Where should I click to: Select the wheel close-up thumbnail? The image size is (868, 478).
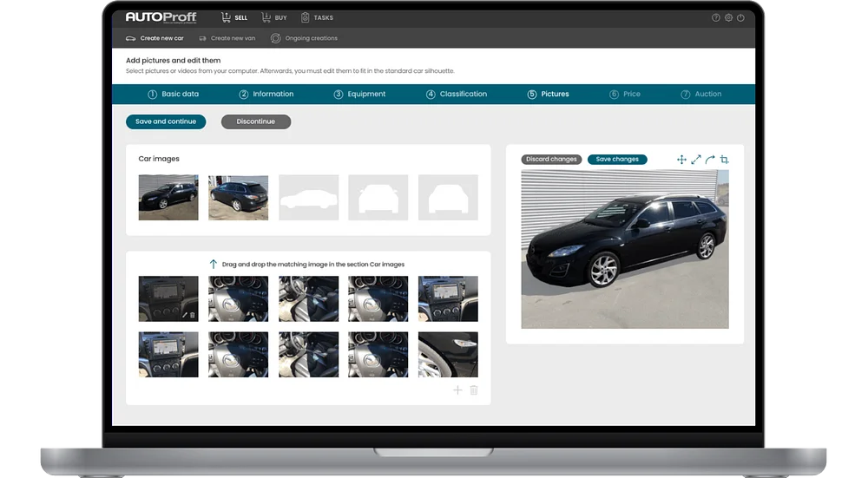448,355
